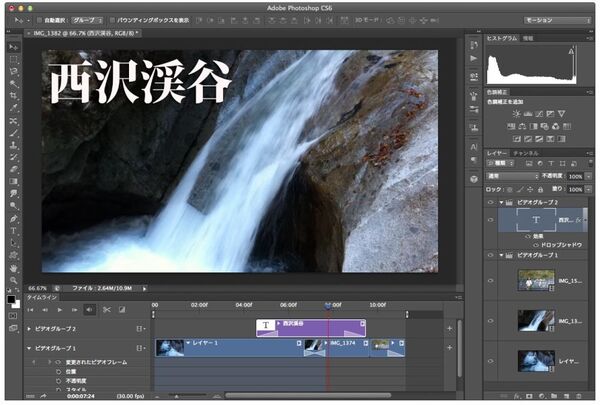
Task: Select the Hand tool
Action: [x=13, y=268]
